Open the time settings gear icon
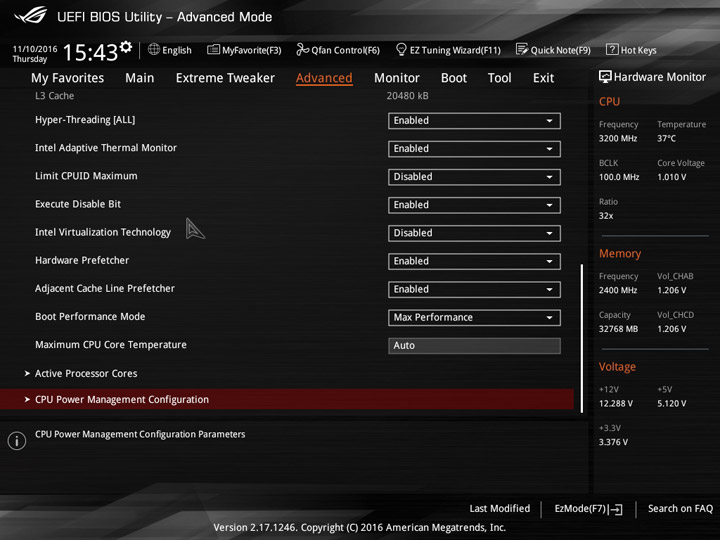 coord(126,47)
